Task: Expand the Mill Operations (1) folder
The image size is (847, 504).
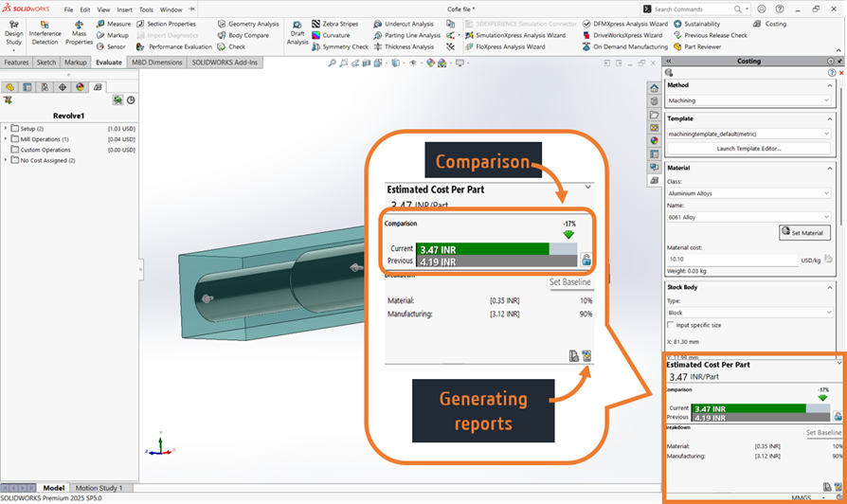Action: pos(6,139)
